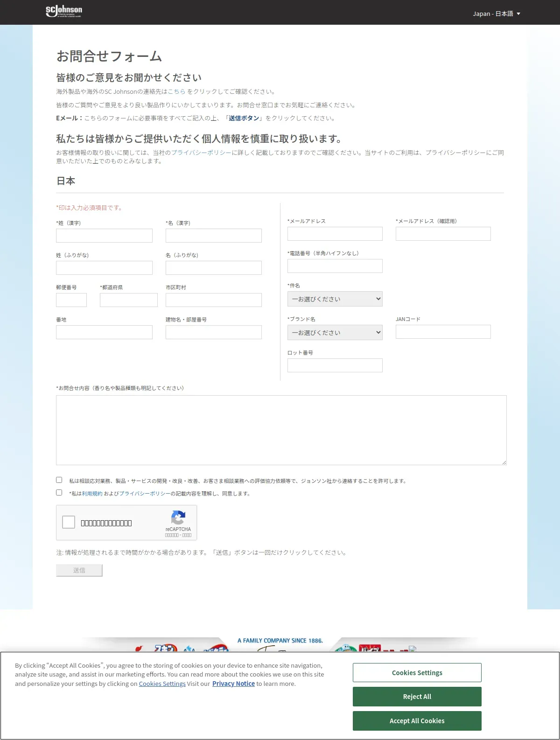560x740 pixels.
Task: Check the reCAPTCHA checkbox
Action: (69, 522)
